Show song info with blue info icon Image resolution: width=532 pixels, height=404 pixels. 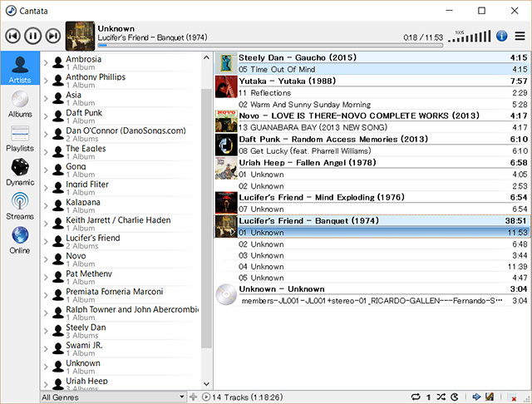[501, 36]
